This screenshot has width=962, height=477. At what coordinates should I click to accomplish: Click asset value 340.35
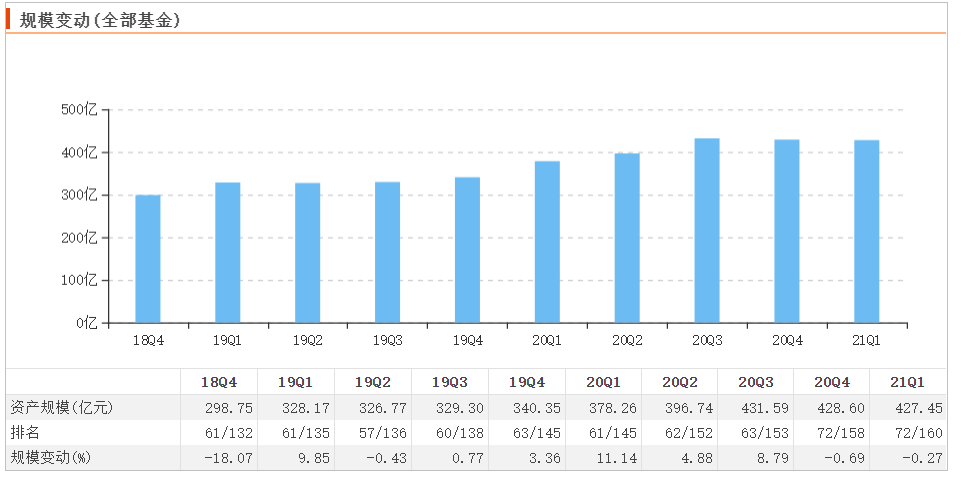click(x=539, y=408)
